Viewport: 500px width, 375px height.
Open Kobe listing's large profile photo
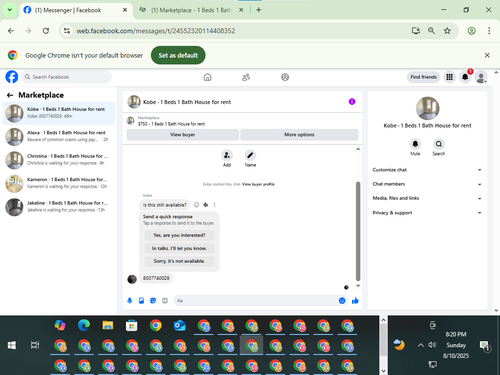[x=428, y=108]
